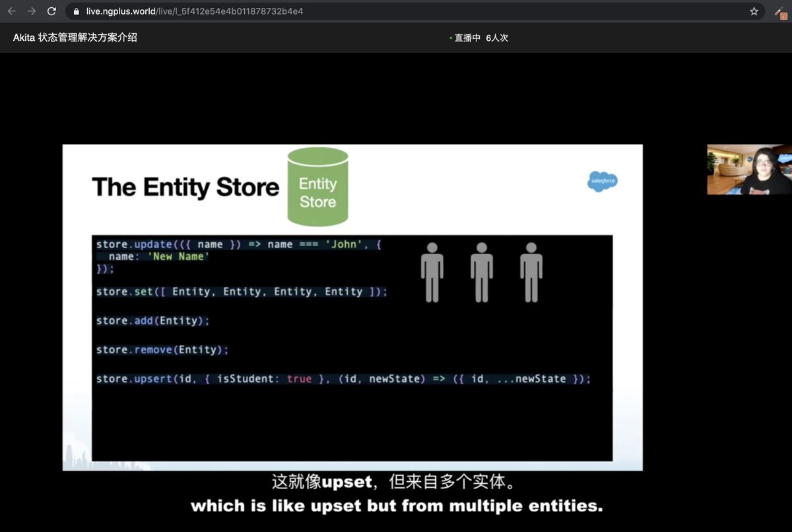Click the browser back arrow
Screen dimensions: 792x532
coord(11,11)
